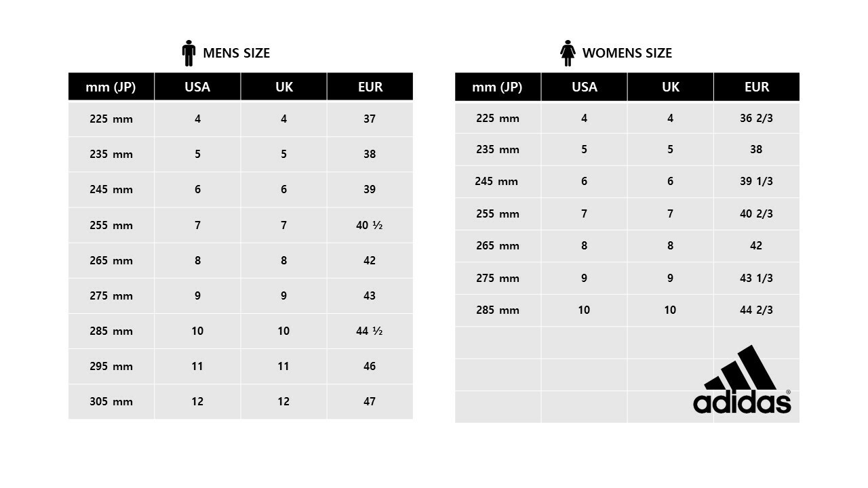This screenshot has height=488, width=868.
Task: Select the womens UK column header
Action: [x=670, y=87]
